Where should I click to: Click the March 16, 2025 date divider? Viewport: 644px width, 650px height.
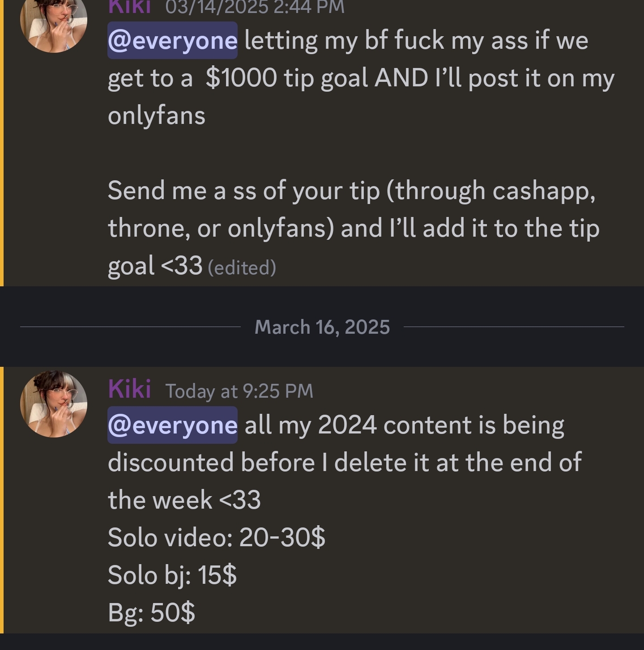(x=322, y=327)
